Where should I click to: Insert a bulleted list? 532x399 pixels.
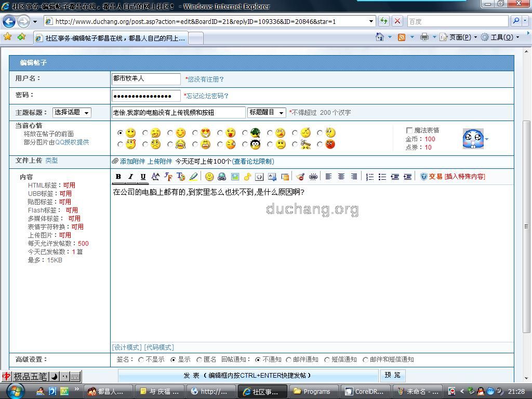click(382, 177)
